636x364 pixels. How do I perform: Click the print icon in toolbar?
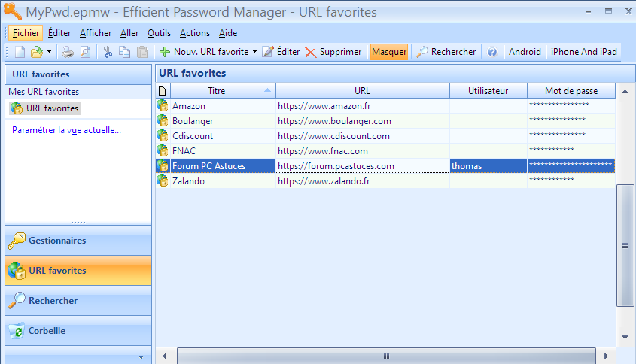[68, 52]
